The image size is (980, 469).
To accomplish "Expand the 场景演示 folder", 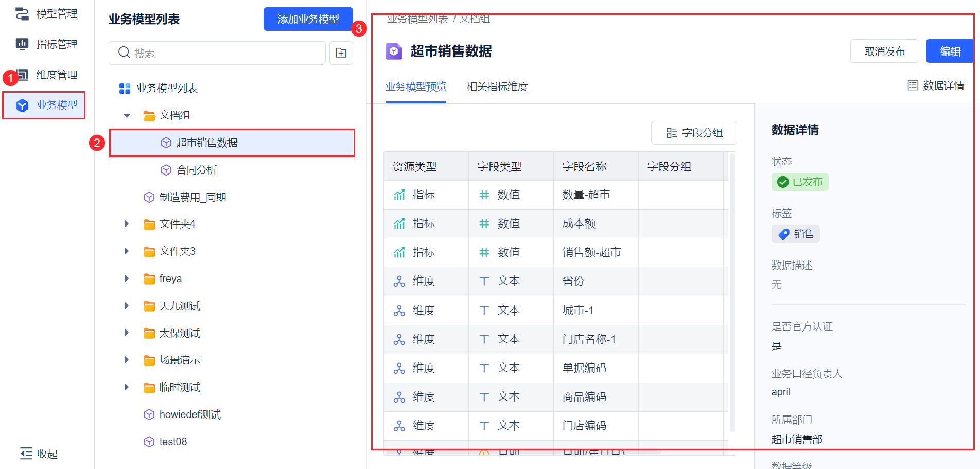I will tap(127, 360).
